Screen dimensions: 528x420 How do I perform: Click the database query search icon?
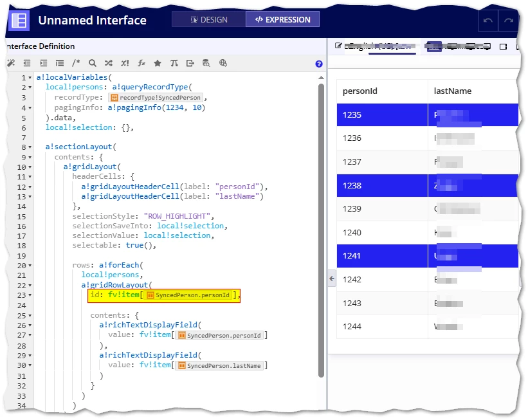206,63
